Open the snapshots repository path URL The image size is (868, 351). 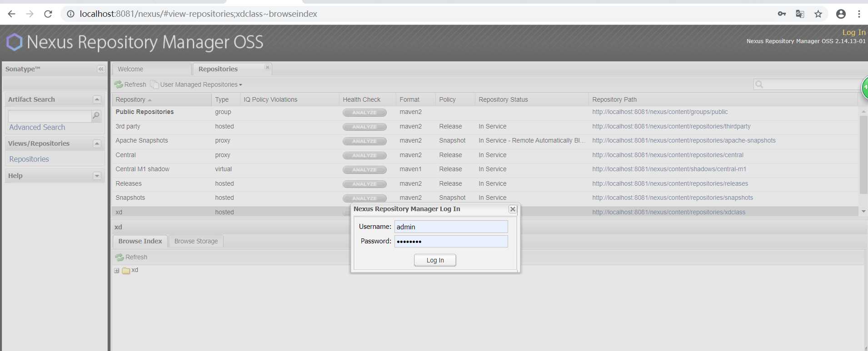673,198
